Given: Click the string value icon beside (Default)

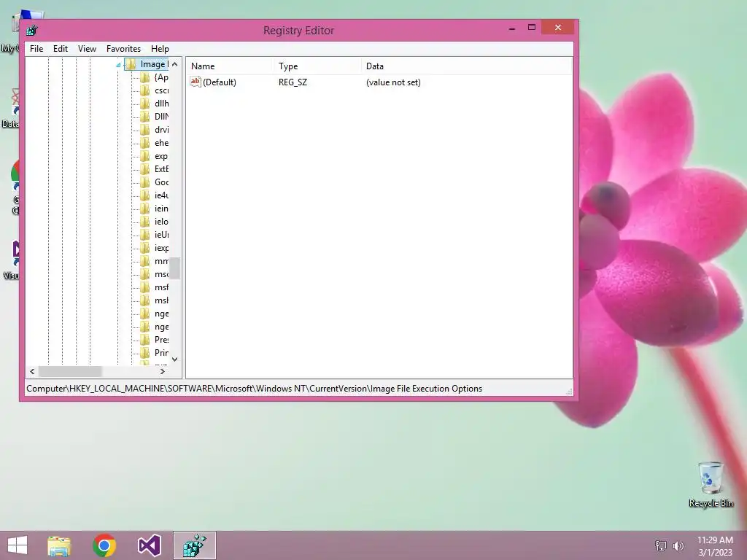Looking at the screenshot, I should (196, 82).
